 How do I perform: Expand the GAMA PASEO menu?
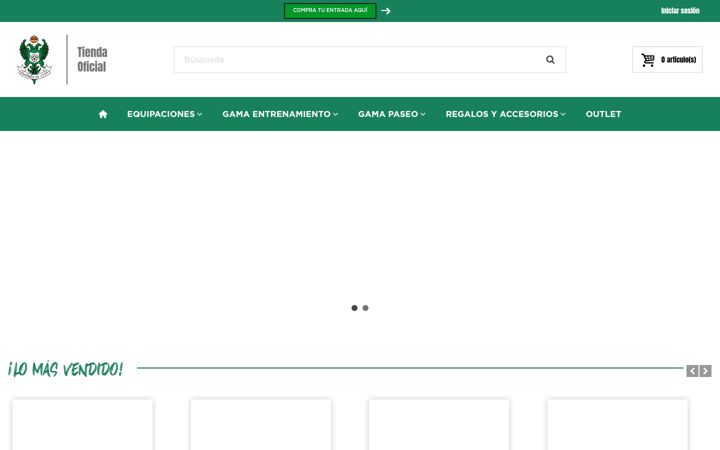(392, 114)
